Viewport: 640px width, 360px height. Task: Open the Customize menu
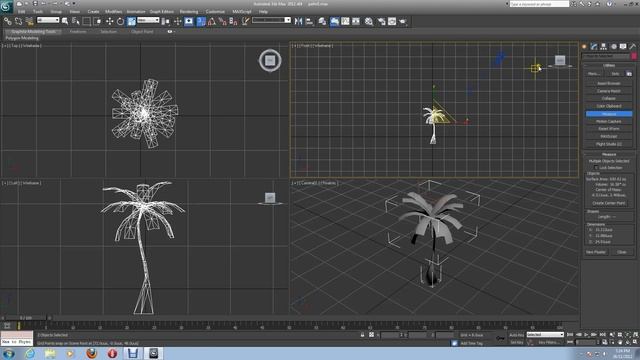click(215, 12)
